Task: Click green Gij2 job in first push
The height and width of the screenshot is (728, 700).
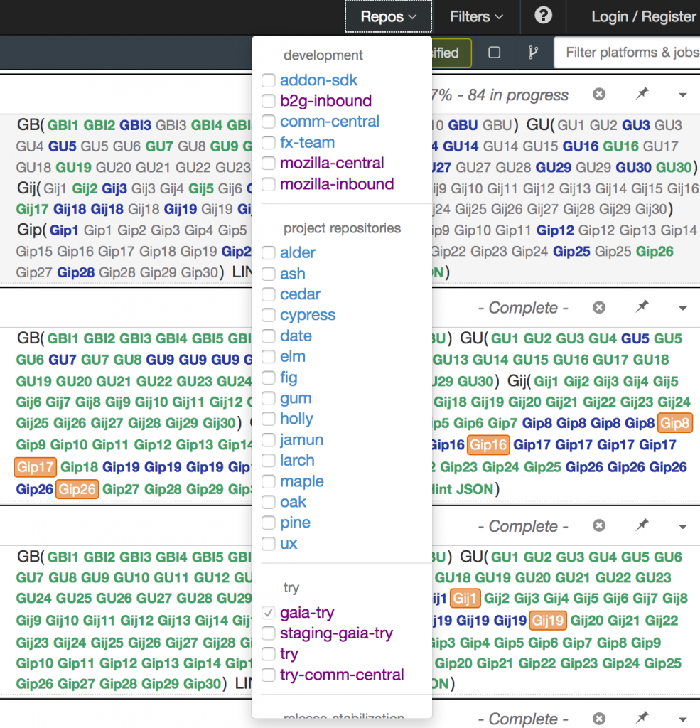Action: click(85, 188)
